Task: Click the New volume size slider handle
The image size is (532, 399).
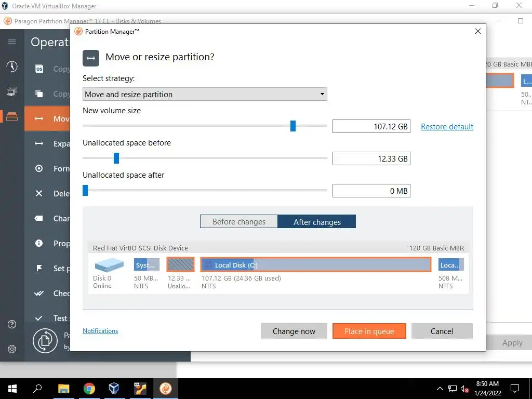Action: [x=293, y=126]
